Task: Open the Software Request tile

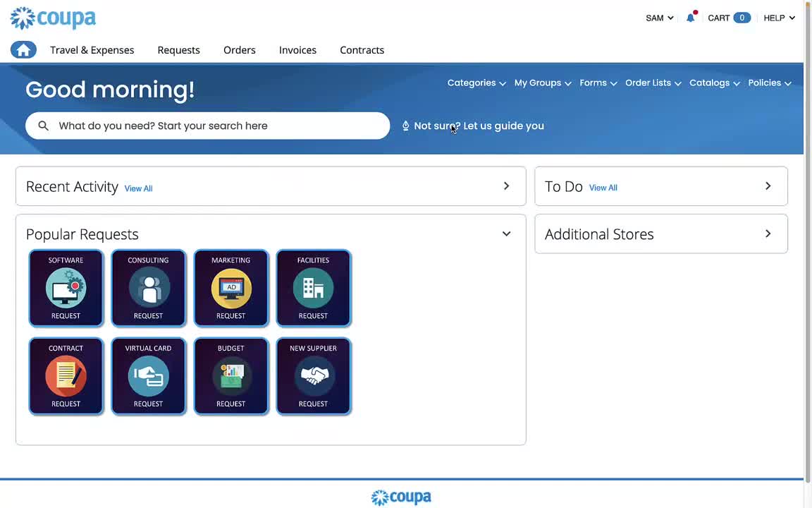Action: [66, 288]
